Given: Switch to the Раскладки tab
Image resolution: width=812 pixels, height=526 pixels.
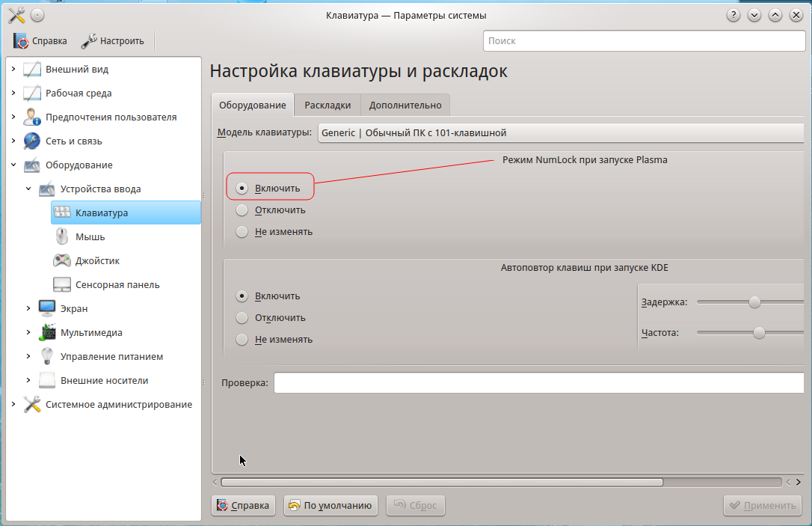Looking at the screenshot, I should click(x=327, y=105).
